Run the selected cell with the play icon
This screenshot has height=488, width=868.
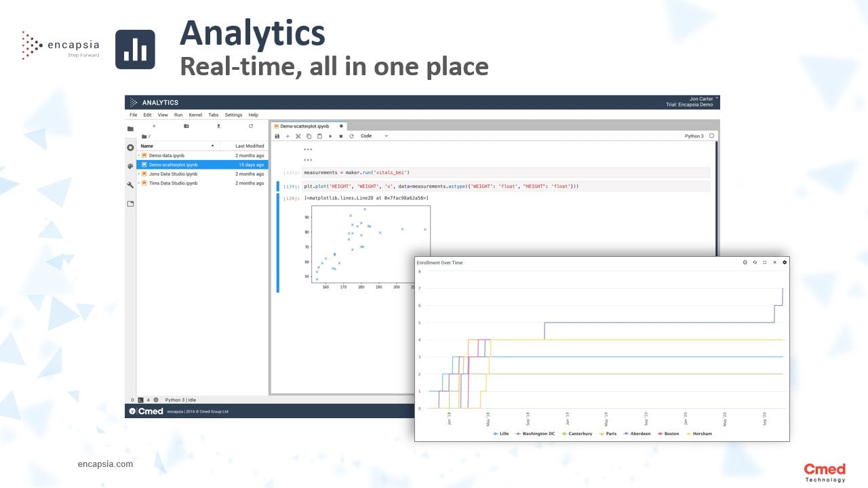point(330,136)
